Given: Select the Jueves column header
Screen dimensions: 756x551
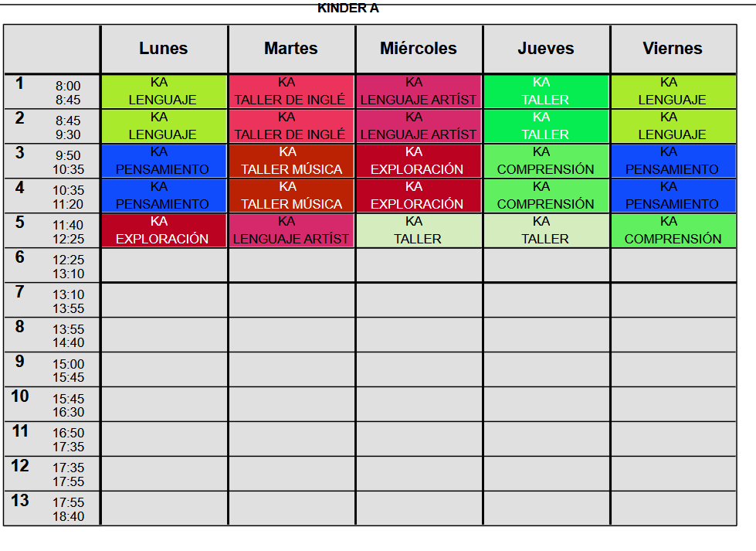Looking at the screenshot, I should tap(546, 49).
